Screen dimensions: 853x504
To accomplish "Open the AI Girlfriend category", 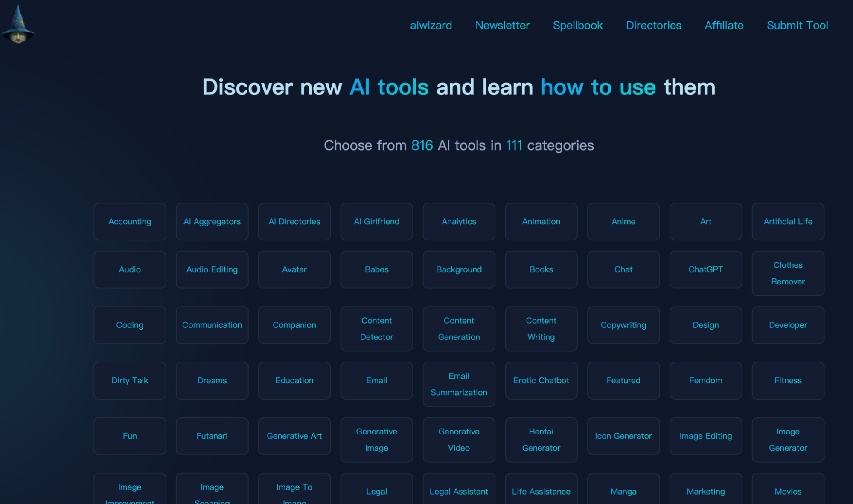I will click(x=376, y=221).
